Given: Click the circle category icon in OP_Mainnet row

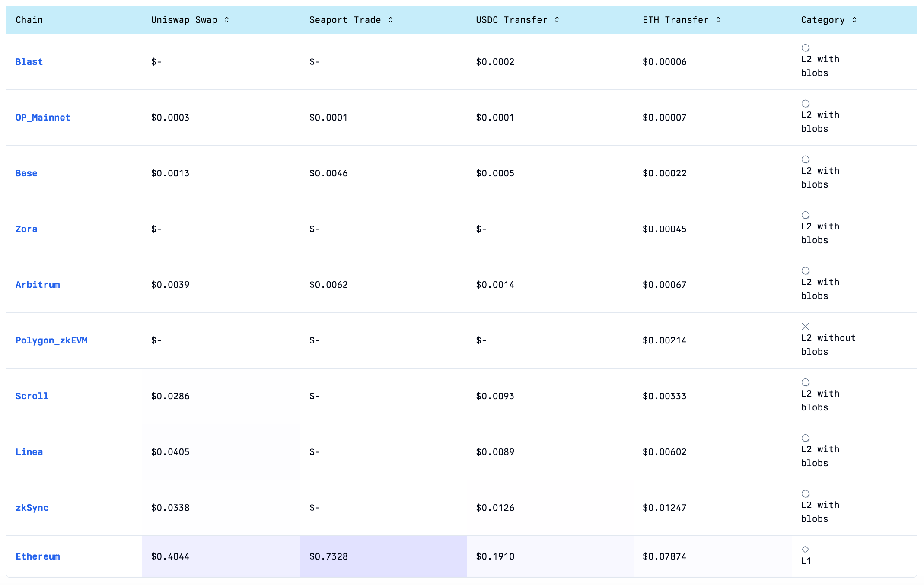Looking at the screenshot, I should coord(805,104).
